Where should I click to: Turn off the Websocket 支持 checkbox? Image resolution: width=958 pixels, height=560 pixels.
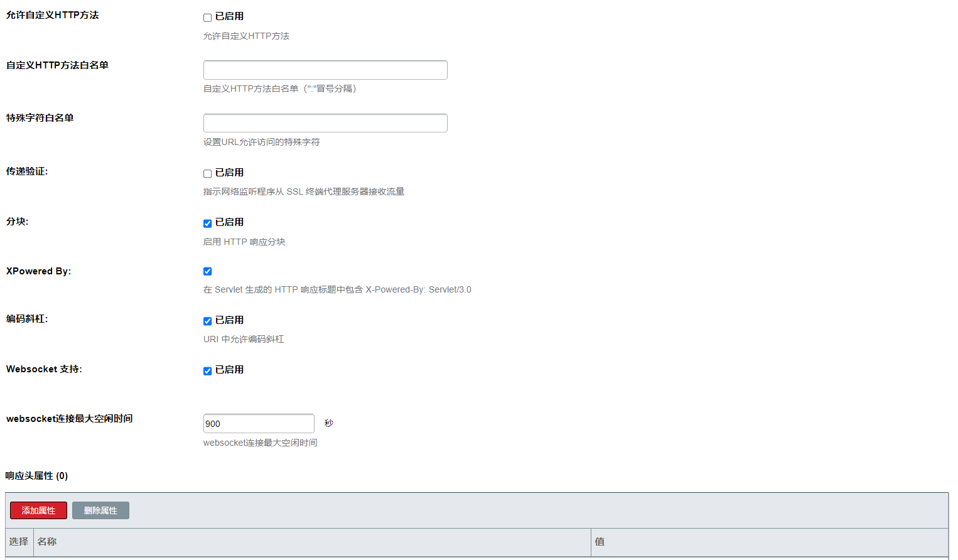pos(207,371)
